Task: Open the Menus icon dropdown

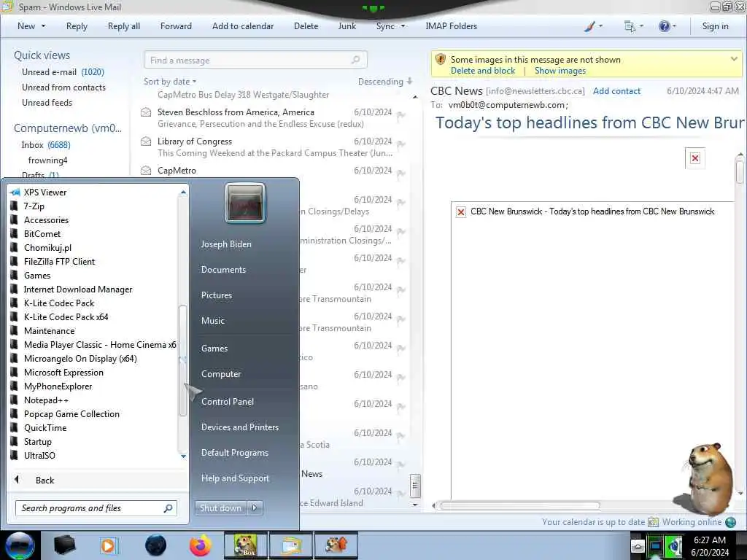Action: [x=634, y=26]
